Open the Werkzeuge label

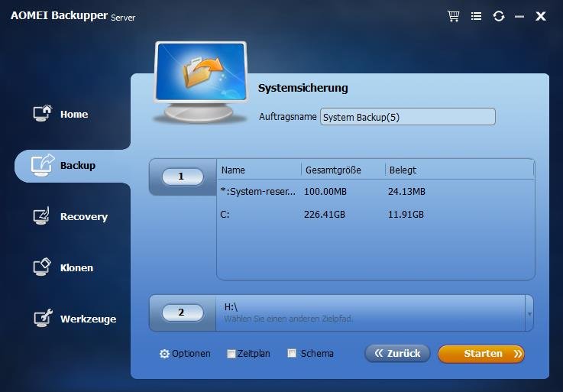89,319
